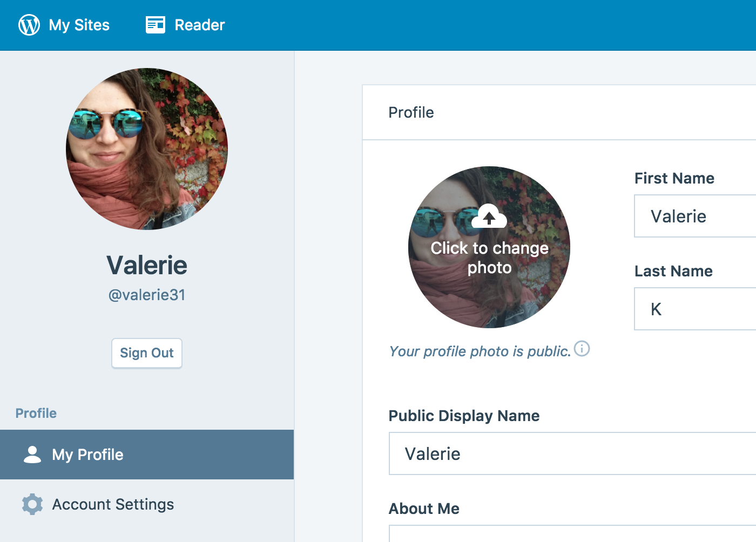Click the @valerie31 username link

coord(147,295)
